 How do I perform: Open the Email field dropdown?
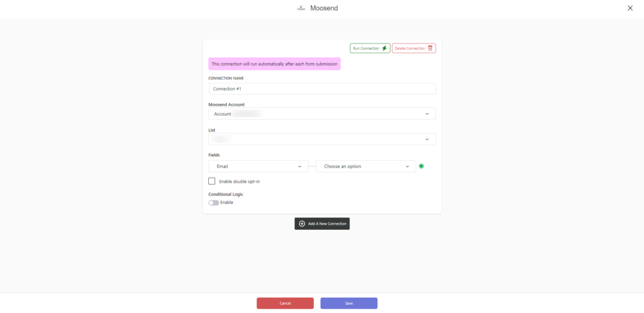click(x=258, y=166)
